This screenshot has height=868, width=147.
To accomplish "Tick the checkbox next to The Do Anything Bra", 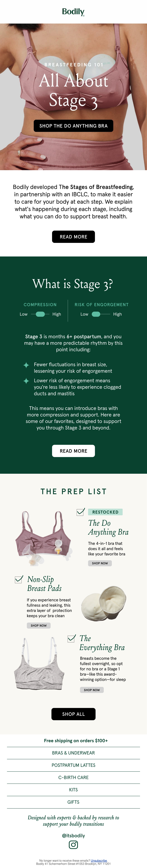I will tap(80, 512).
